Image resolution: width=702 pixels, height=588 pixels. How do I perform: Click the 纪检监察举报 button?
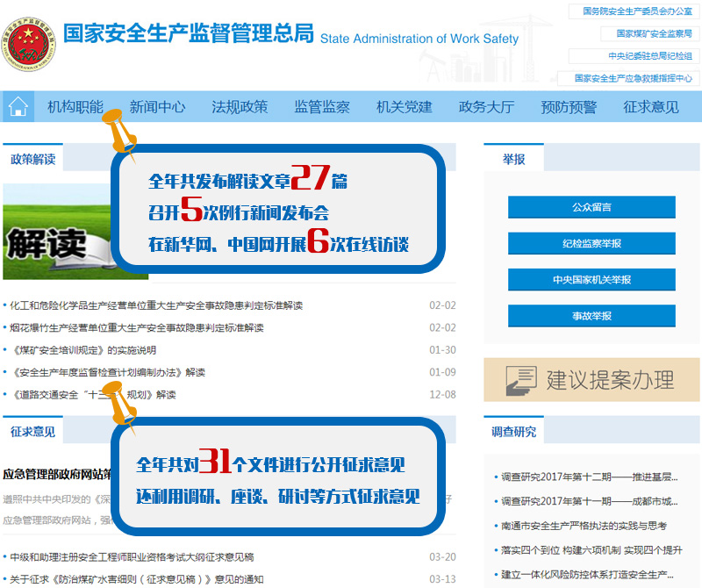591,243
